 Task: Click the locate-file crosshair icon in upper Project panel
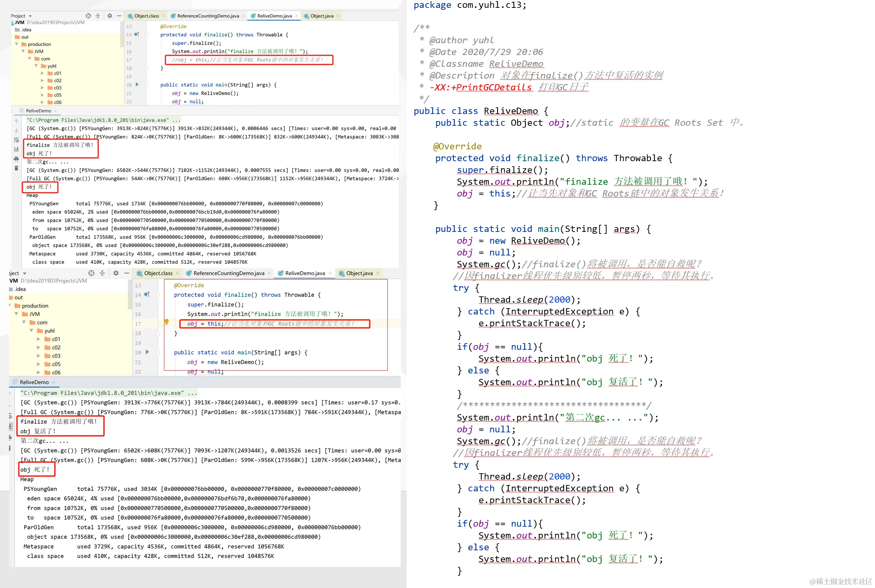point(88,16)
